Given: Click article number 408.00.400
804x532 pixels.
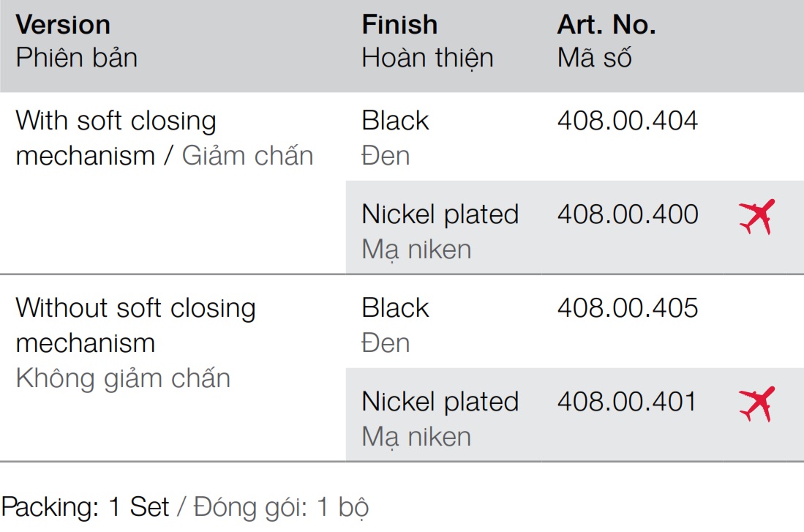Looking at the screenshot, I should pyautogui.click(x=627, y=214).
